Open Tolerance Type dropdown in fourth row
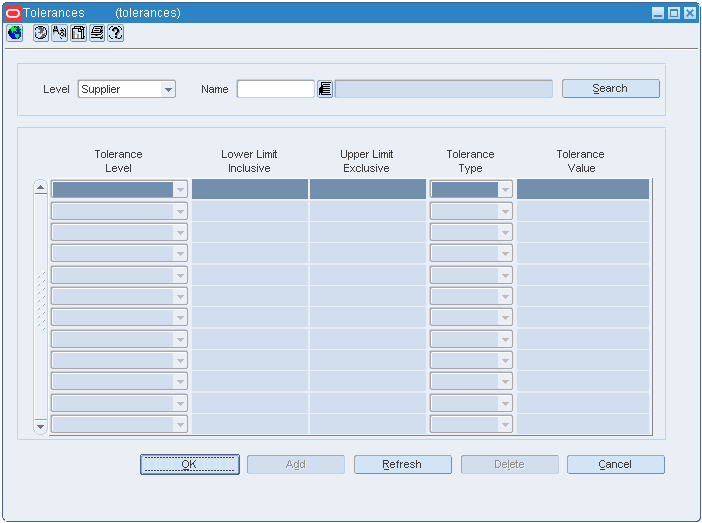702x523 pixels. [471, 253]
